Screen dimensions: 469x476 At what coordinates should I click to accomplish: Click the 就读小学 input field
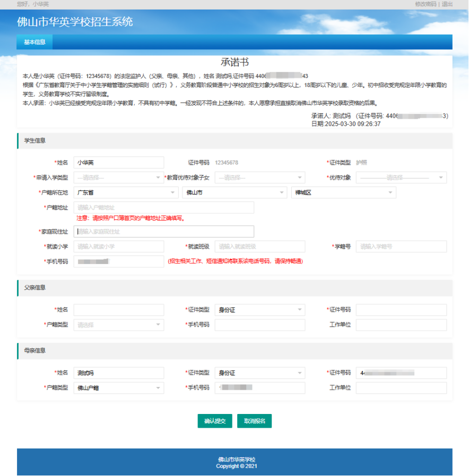[x=119, y=246]
